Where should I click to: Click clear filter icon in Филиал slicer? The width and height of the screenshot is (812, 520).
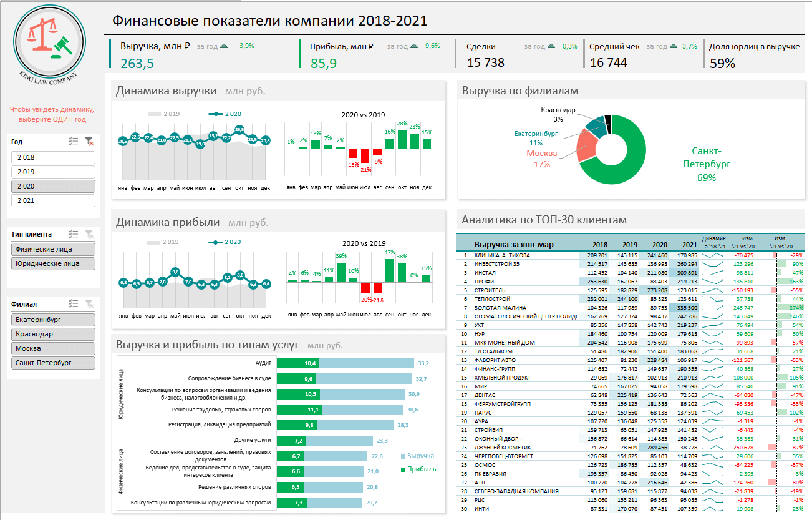click(x=90, y=304)
